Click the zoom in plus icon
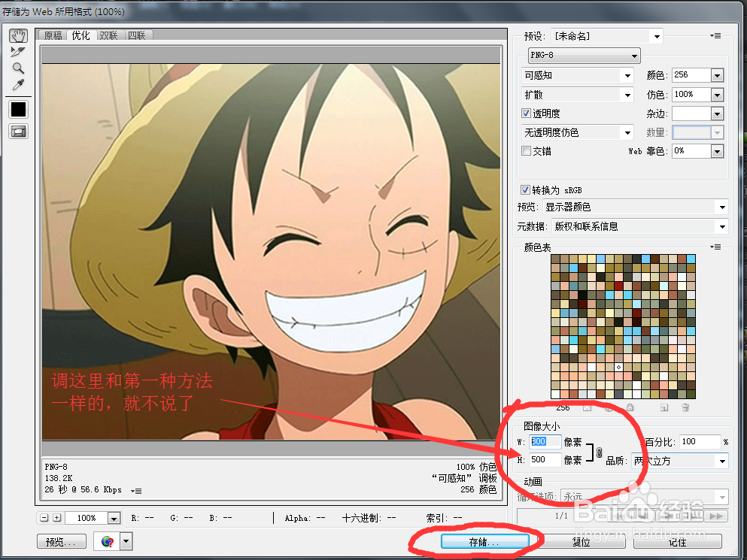The height and width of the screenshot is (560, 747). click(x=56, y=518)
